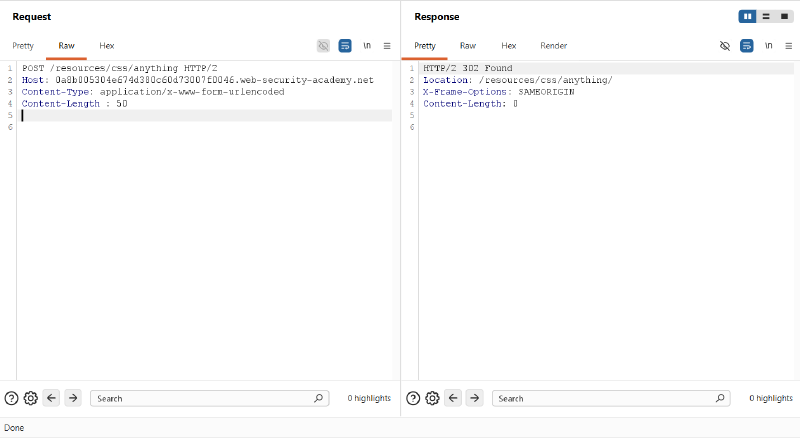The width and height of the screenshot is (800, 438).
Task: Toggle show non-printable \n in Response panel
Action: (x=768, y=46)
